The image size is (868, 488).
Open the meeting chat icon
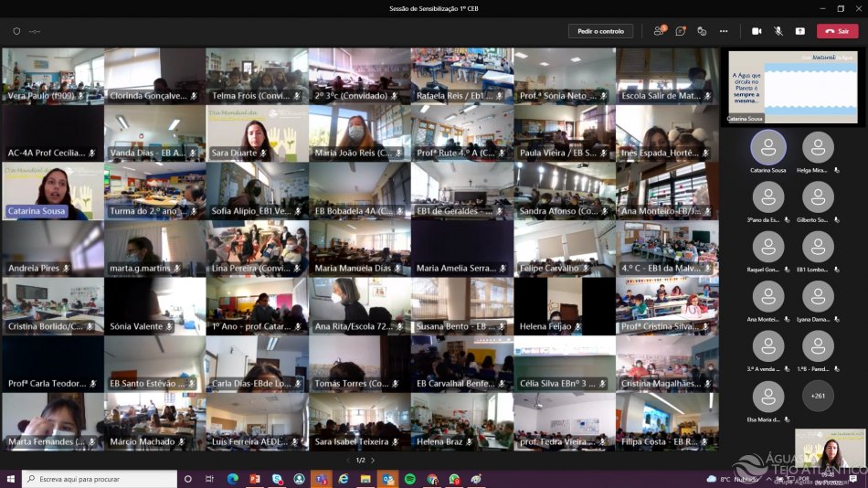click(680, 31)
